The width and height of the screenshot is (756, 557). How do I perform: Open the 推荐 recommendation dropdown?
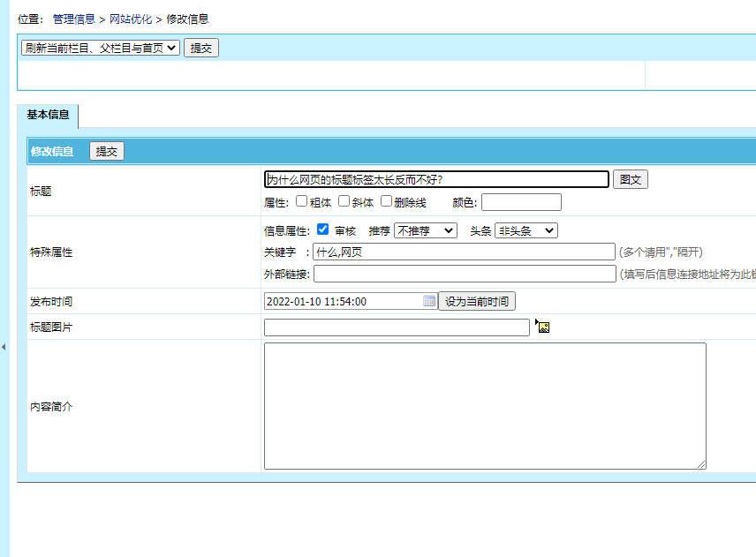(x=425, y=229)
